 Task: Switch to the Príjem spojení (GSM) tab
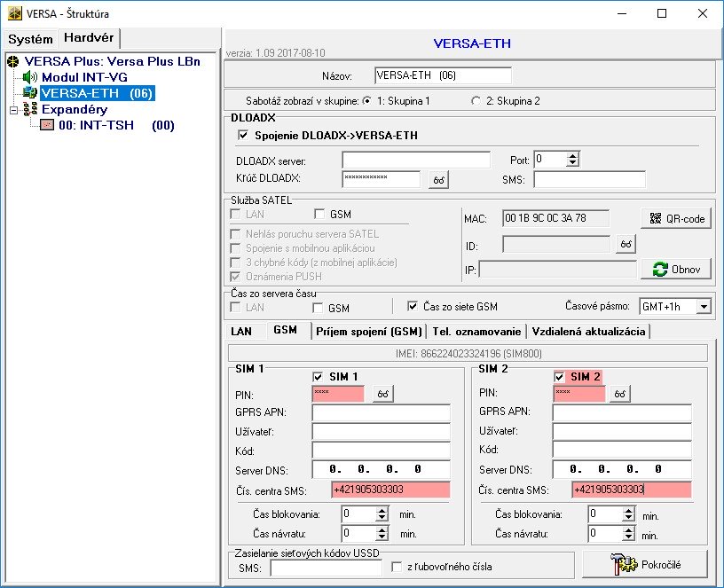click(367, 331)
